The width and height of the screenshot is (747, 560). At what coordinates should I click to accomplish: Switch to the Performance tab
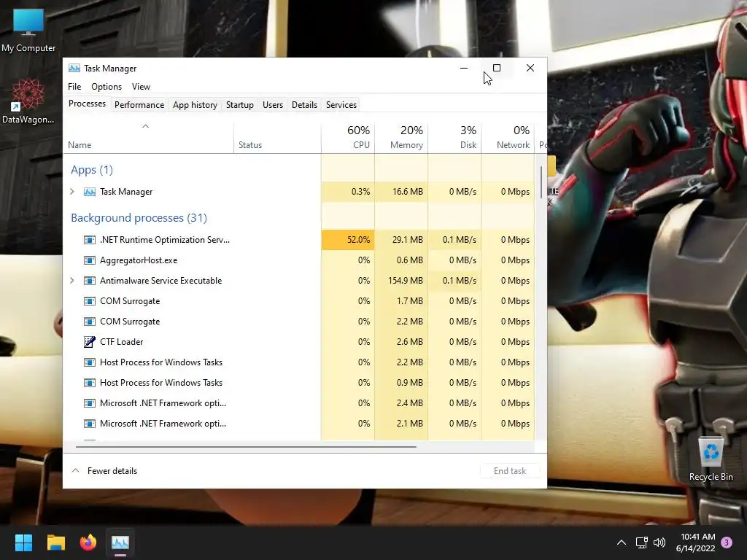[x=139, y=105]
